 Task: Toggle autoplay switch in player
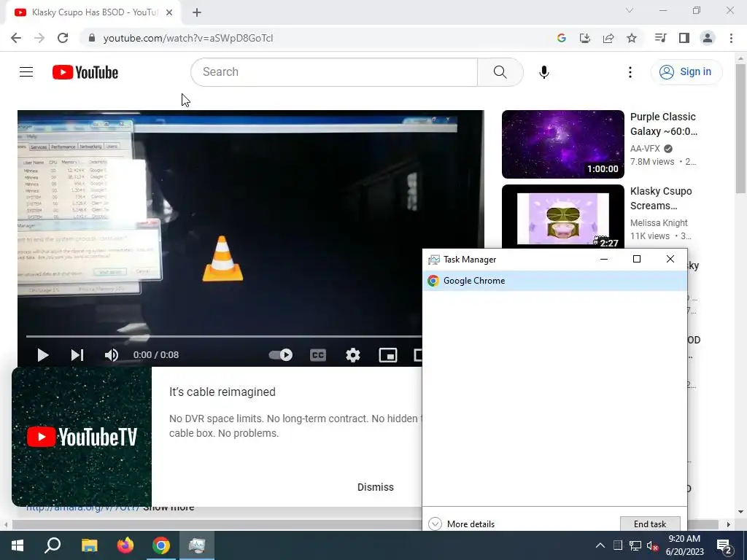pos(281,355)
